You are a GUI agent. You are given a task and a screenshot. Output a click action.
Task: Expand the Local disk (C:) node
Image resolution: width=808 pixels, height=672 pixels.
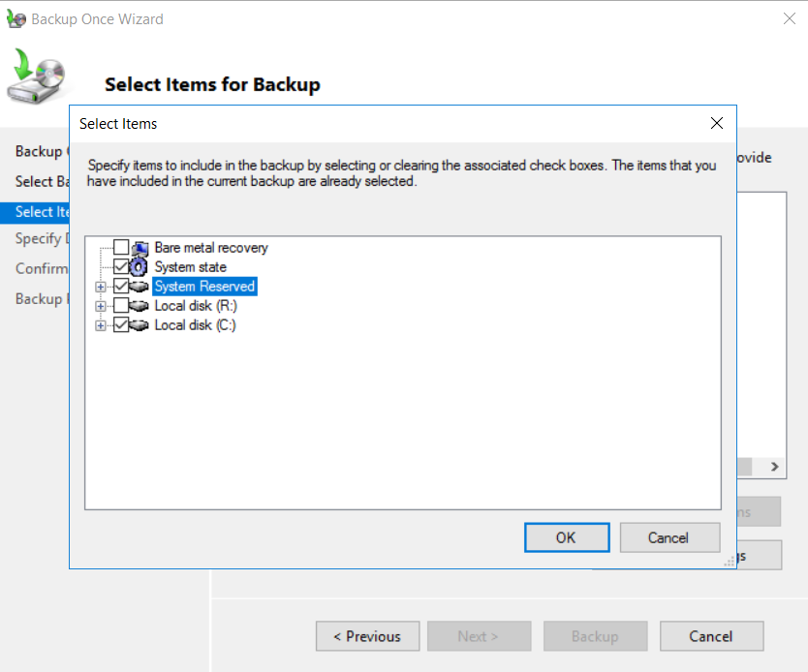point(100,325)
